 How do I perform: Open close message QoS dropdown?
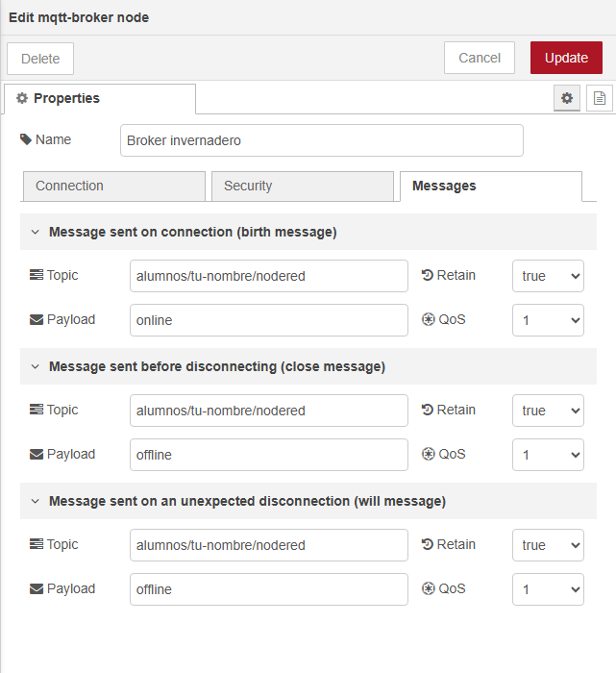548,455
